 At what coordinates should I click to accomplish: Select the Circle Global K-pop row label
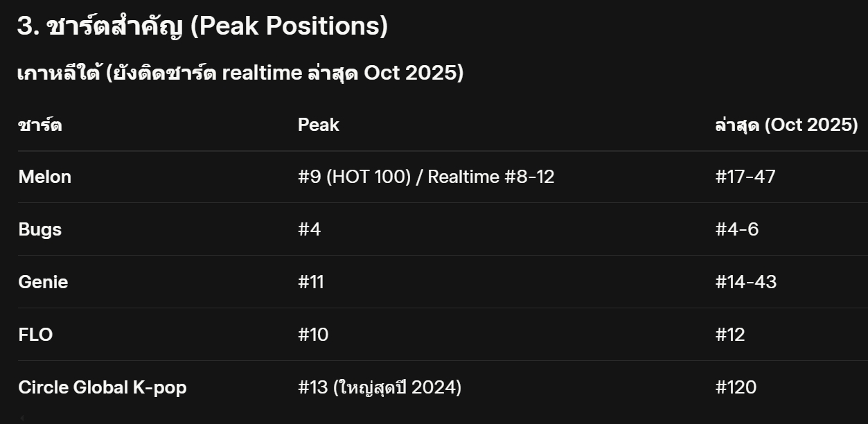point(103,387)
